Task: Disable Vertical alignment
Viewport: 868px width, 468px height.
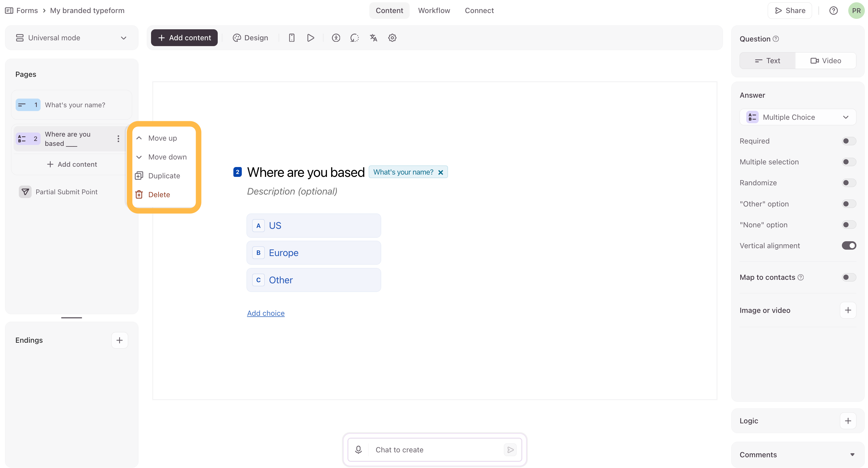Action: (x=849, y=246)
